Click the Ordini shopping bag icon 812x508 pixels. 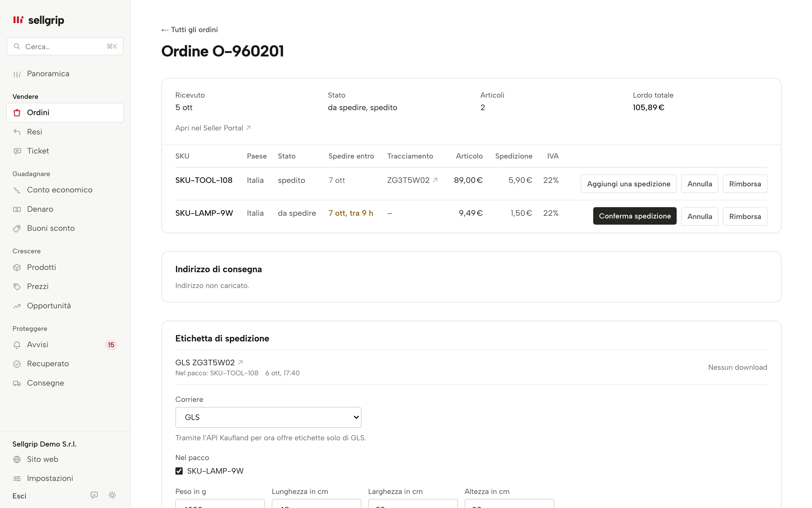click(17, 113)
